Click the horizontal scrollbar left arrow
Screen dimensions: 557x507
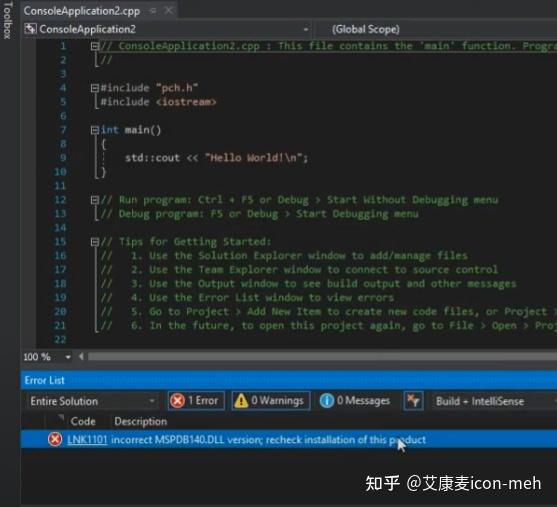[81, 356]
